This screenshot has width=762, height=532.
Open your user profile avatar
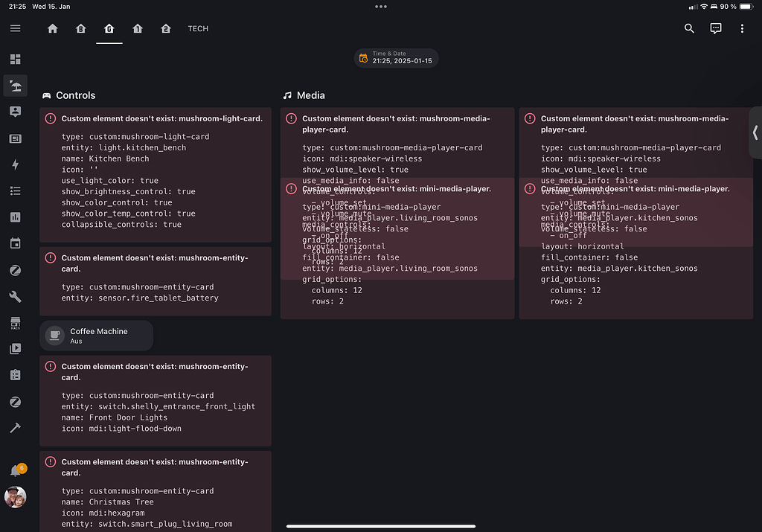point(15,497)
